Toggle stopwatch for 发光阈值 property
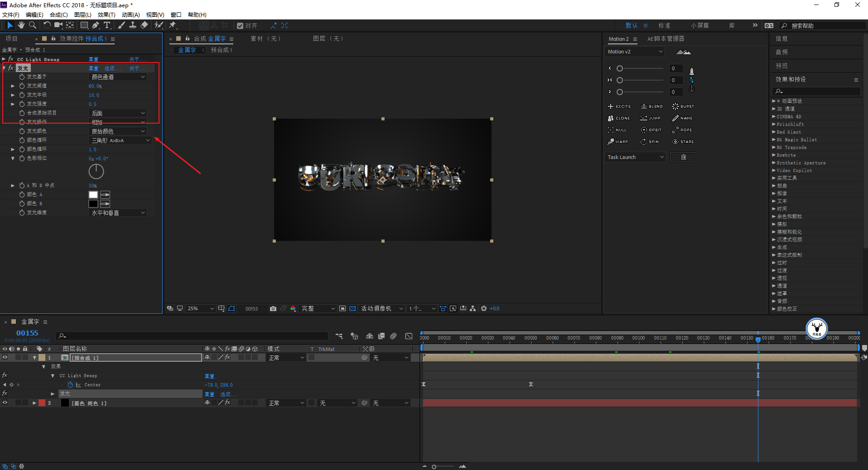Image resolution: width=868 pixels, height=470 pixels. [22, 86]
